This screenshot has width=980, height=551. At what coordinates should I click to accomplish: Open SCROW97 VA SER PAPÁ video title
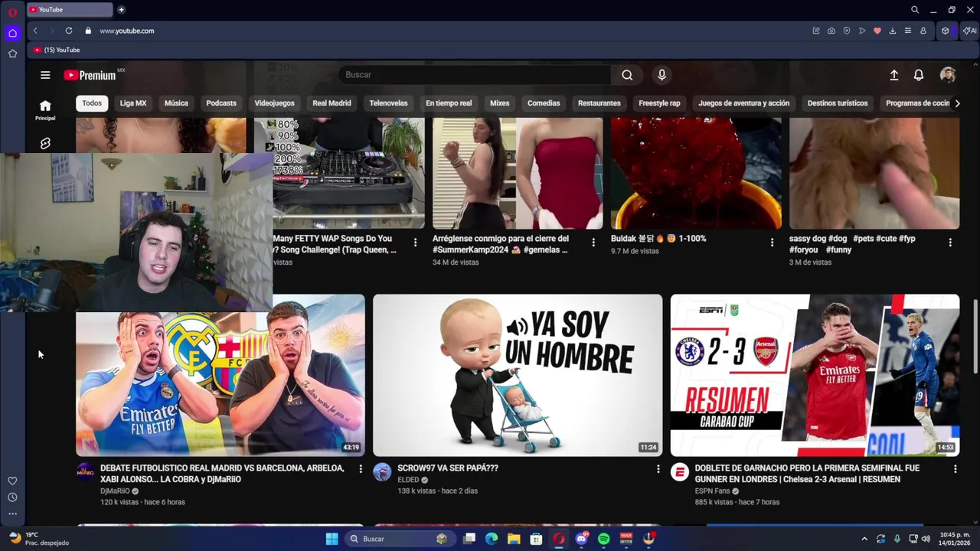pos(448,468)
